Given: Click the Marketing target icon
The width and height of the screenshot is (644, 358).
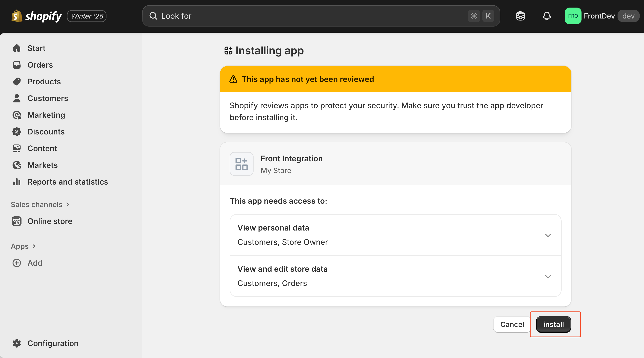Looking at the screenshot, I should point(17,115).
